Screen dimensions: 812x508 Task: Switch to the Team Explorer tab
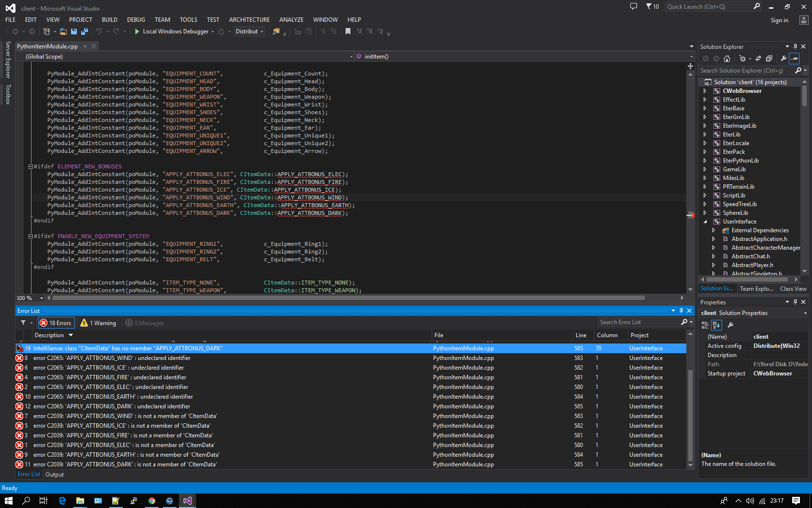click(x=756, y=289)
